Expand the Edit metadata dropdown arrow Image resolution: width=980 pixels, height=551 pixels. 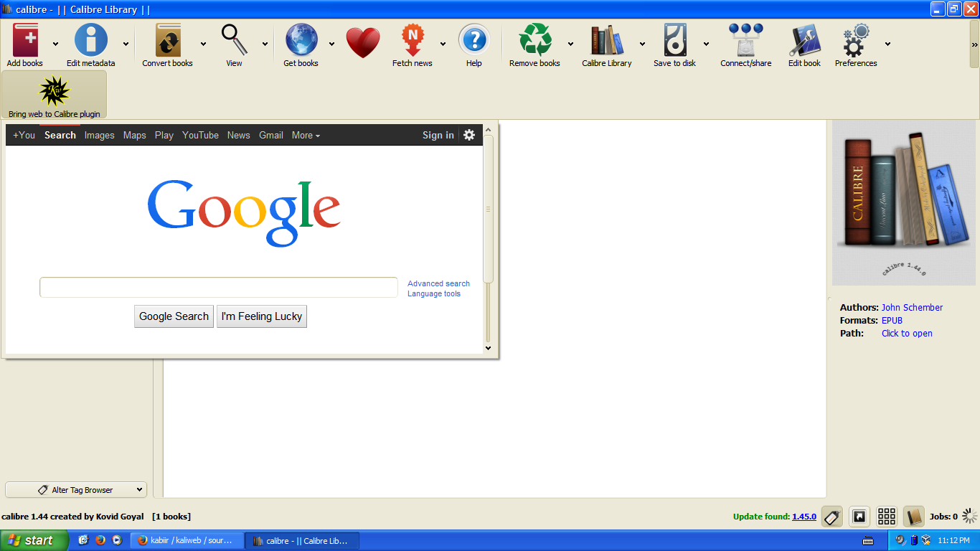coord(126,44)
